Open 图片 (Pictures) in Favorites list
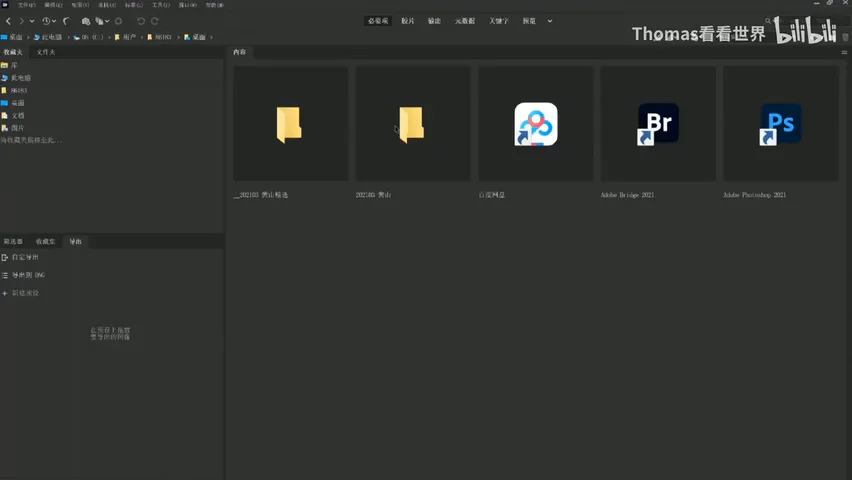This screenshot has width=852, height=480. [12, 128]
